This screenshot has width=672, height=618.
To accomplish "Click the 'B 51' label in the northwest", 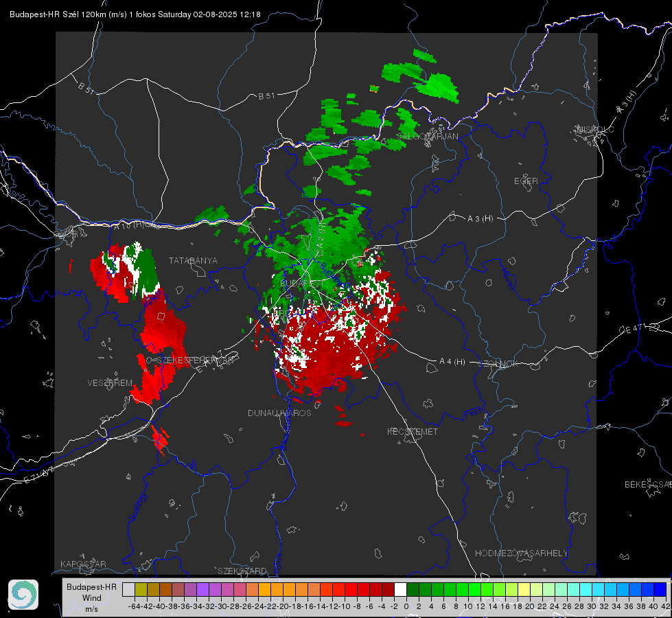I will (x=86, y=89).
